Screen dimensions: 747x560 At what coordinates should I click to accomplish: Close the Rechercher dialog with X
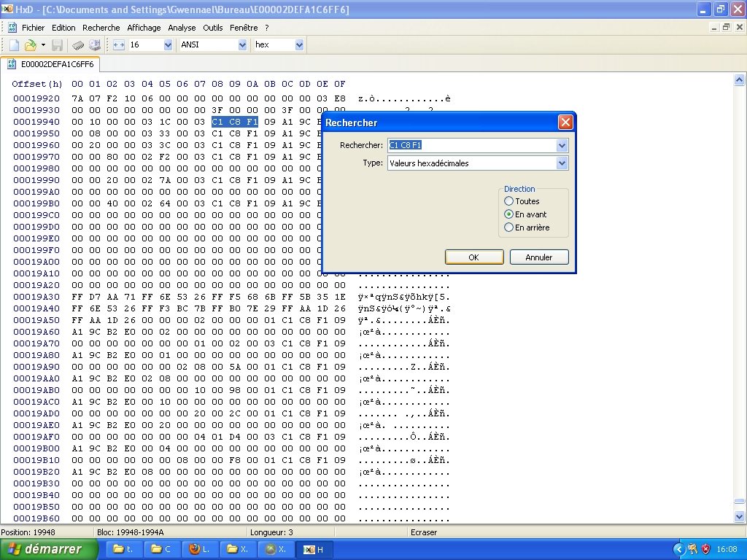565,122
